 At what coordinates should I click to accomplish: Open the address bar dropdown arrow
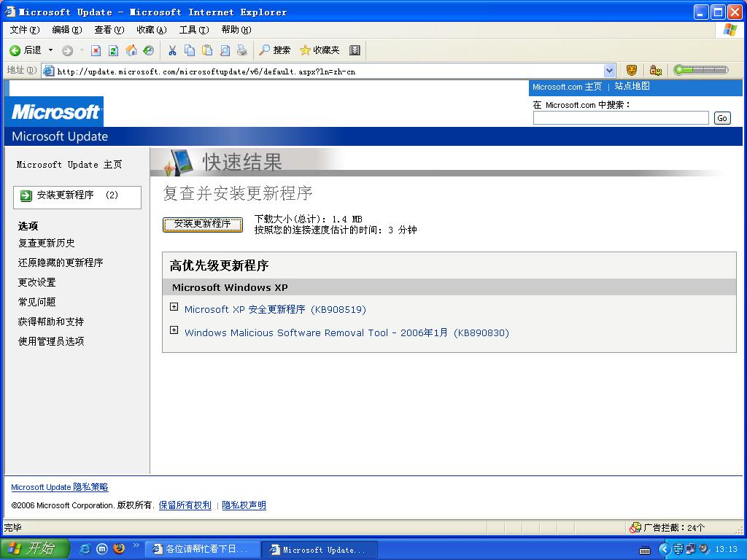pos(609,71)
